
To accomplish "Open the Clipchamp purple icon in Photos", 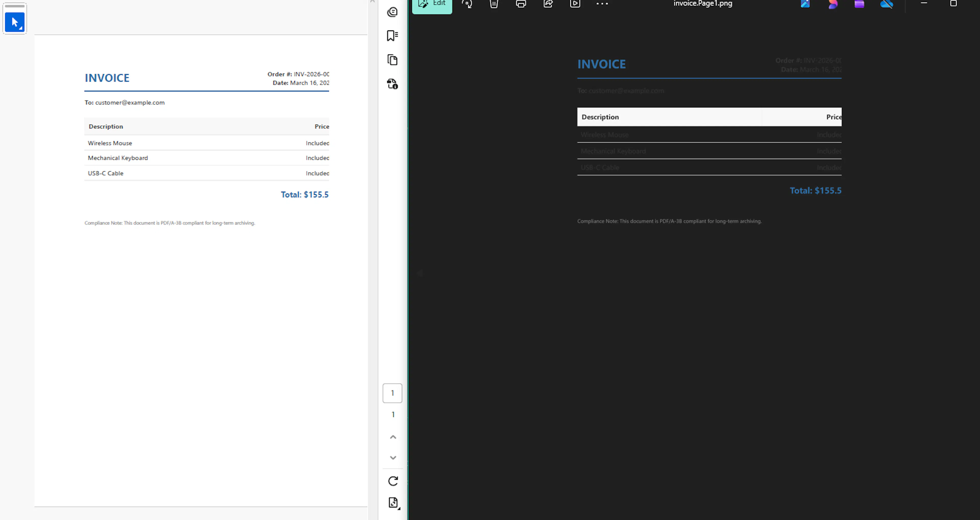I will pyautogui.click(x=859, y=4).
